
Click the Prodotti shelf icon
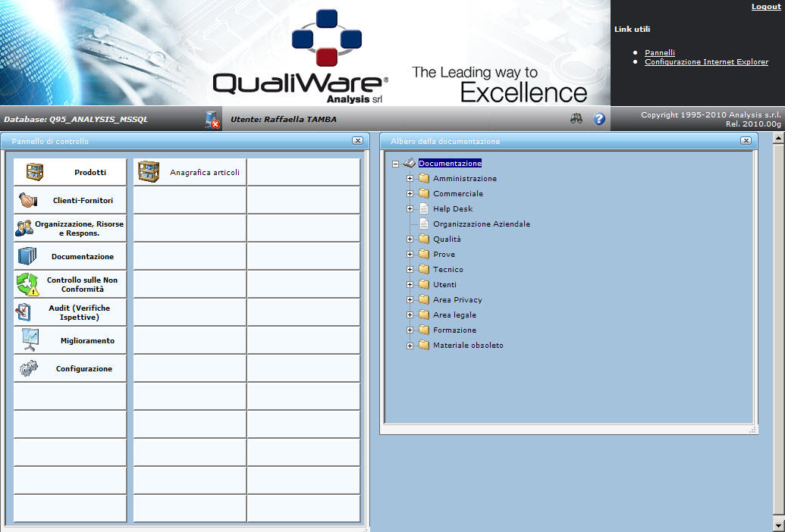[x=35, y=172]
